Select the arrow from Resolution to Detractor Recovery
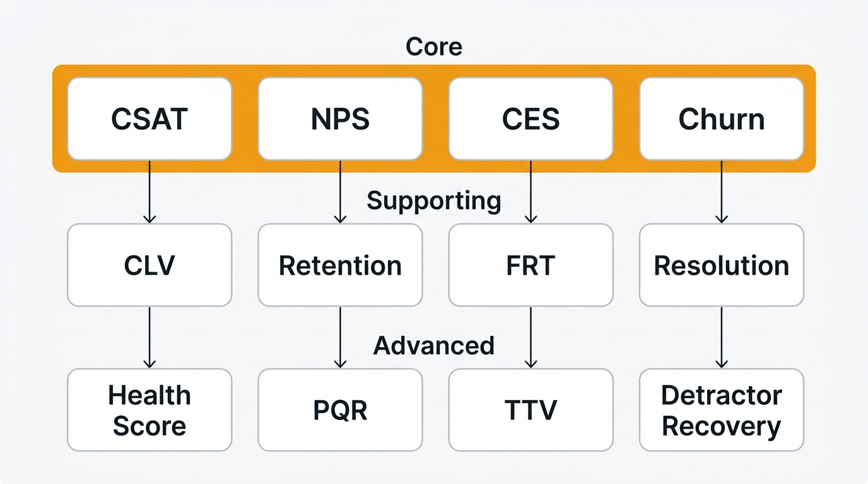The width and height of the screenshot is (868, 484). click(722, 337)
